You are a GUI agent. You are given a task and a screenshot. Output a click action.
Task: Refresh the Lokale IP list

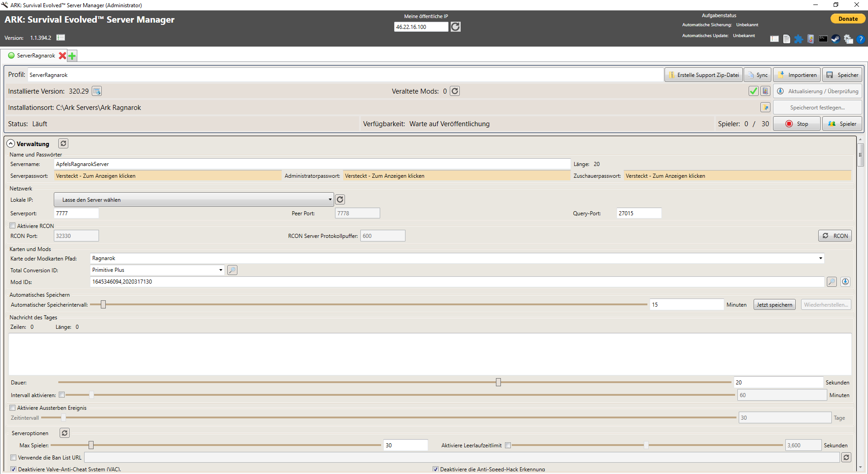pos(340,199)
